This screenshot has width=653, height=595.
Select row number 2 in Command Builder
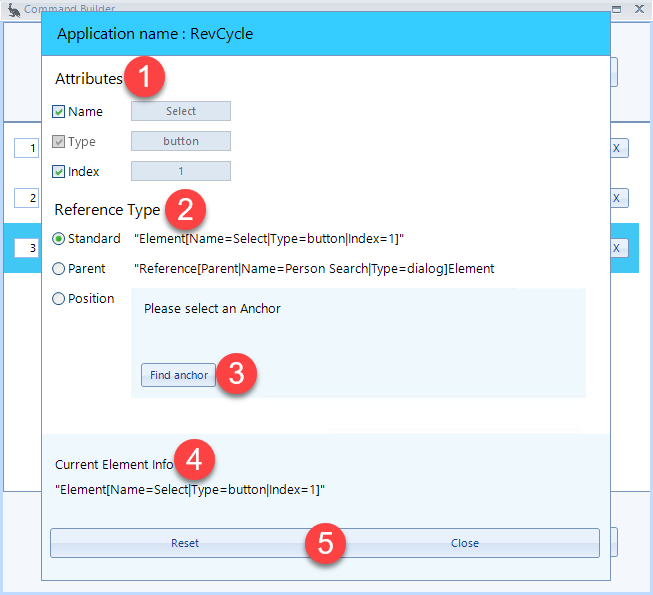tap(27, 198)
